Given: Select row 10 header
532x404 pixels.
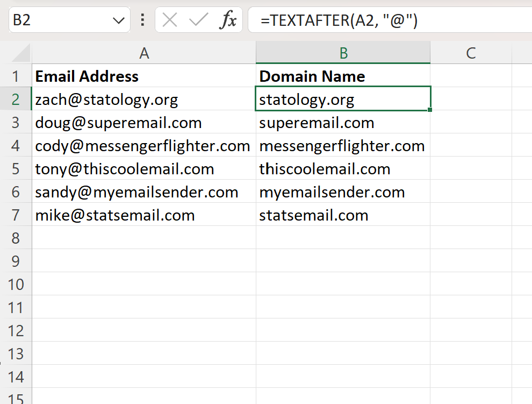Looking at the screenshot, I should 16,283.
